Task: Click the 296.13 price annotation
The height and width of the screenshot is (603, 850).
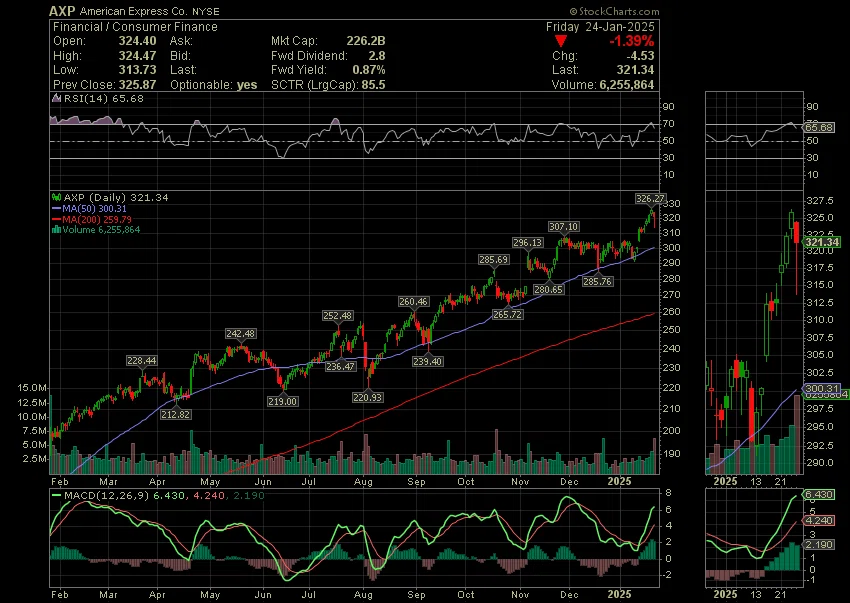Action: point(527,242)
